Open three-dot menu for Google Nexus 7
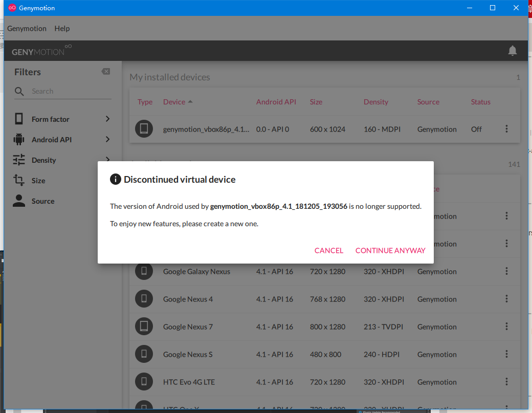 [506, 326]
